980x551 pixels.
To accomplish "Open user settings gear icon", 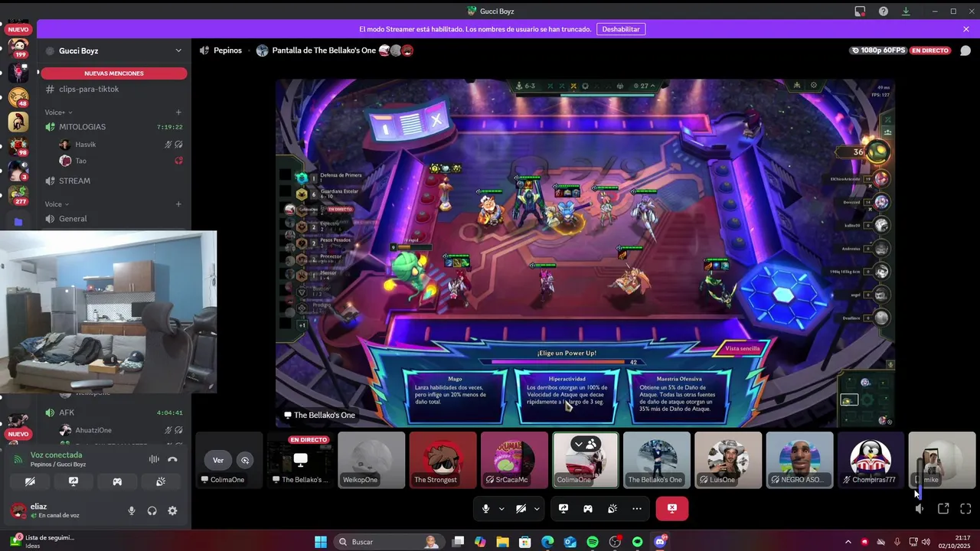I will [172, 510].
